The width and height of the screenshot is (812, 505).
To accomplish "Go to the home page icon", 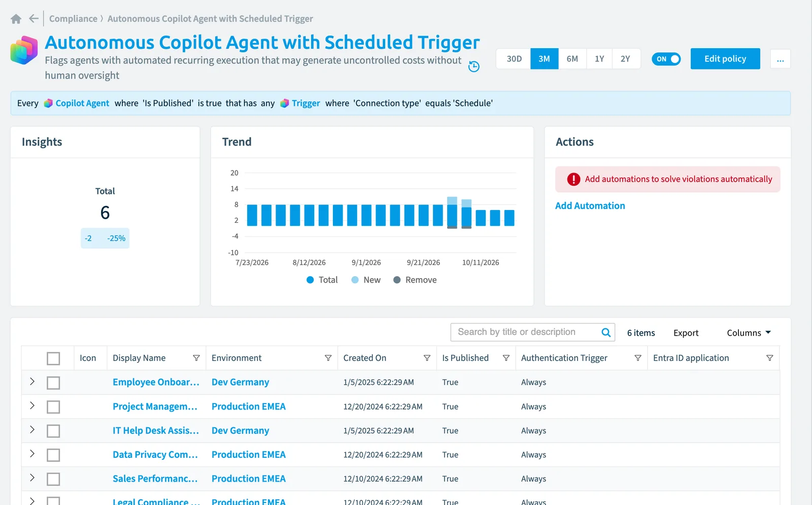I will pyautogui.click(x=16, y=19).
